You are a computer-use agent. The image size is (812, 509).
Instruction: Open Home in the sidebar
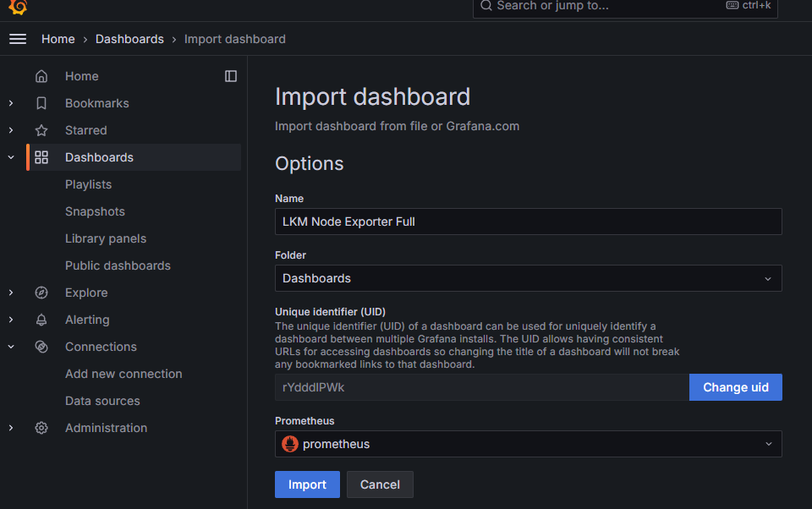[x=82, y=76]
